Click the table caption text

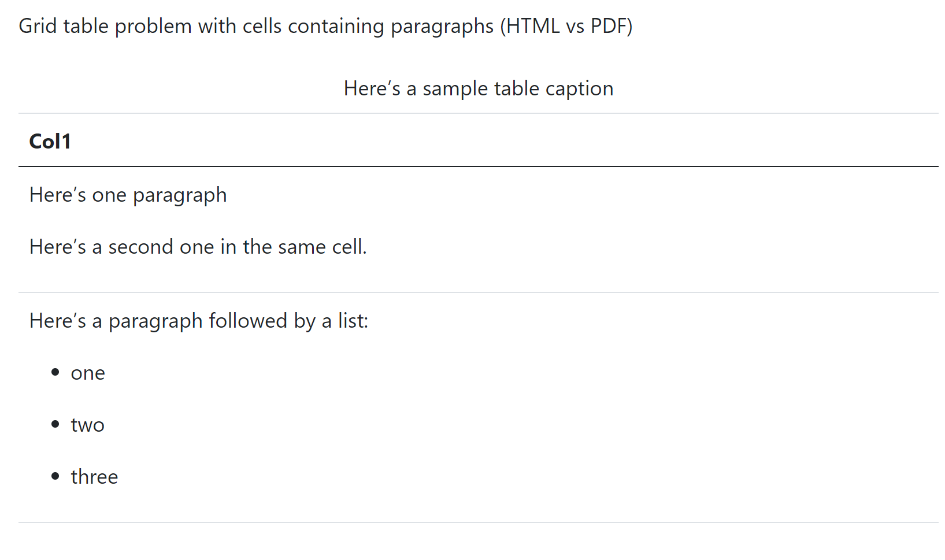coord(479,88)
